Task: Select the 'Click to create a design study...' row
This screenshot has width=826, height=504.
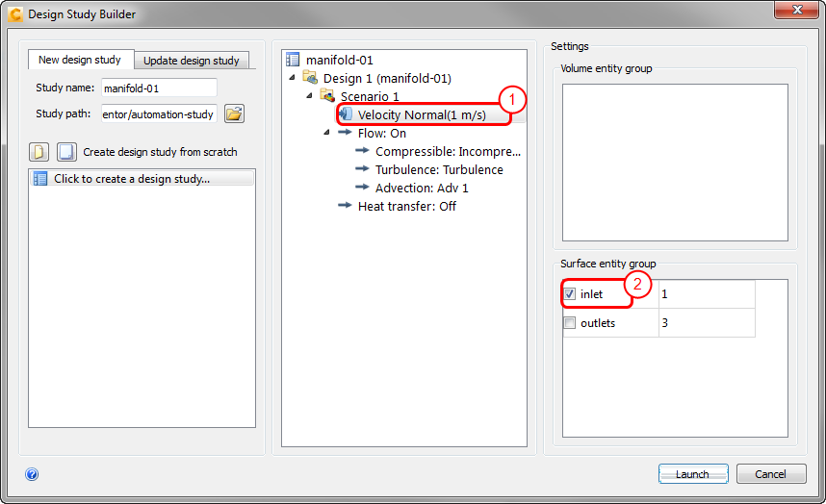Action: [142, 179]
